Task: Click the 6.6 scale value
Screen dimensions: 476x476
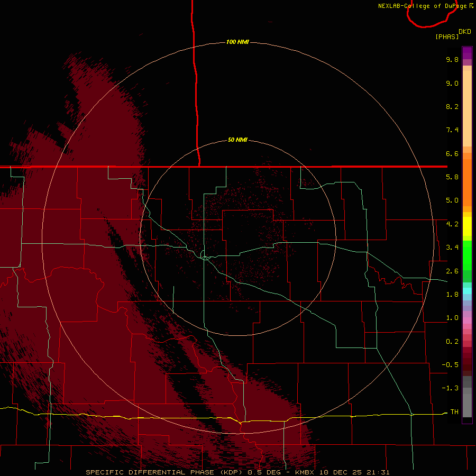Action: pyautogui.click(x=452, y=153)
